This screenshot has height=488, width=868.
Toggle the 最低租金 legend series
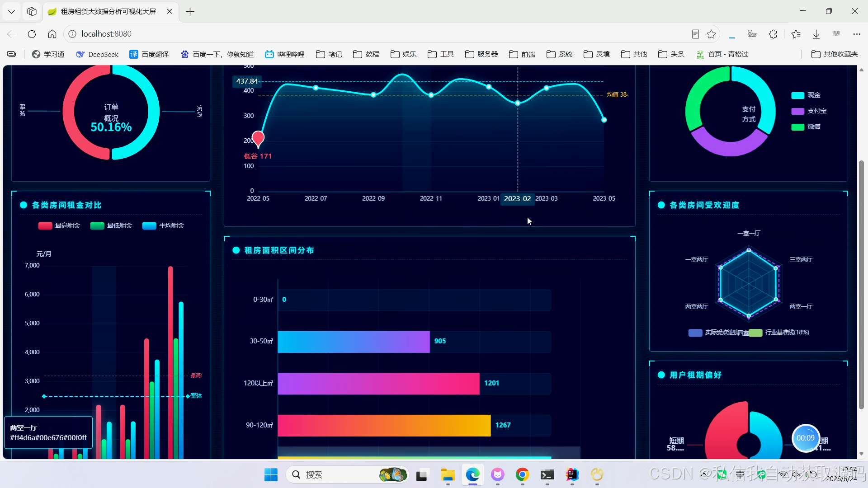pos(111,226)
